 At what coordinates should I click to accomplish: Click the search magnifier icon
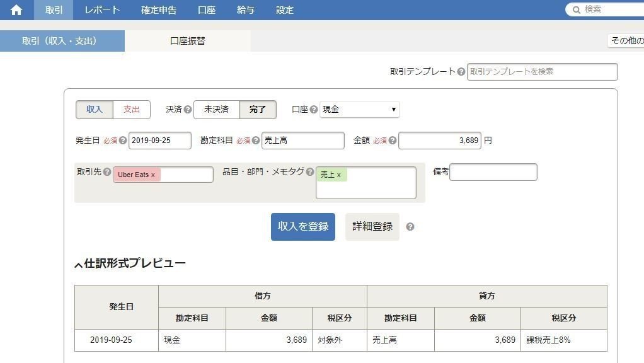pos(576,9)
